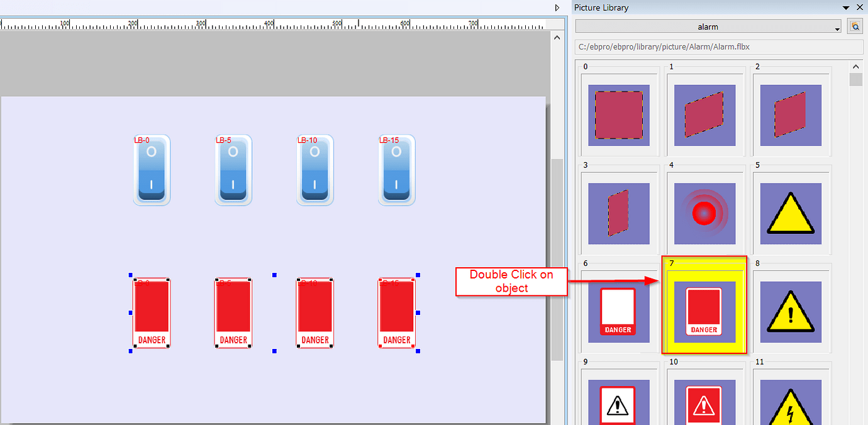This screenshot has height=425, width=868.
Task: Open the Picture Library panel menu arrow
Action: (845, 8)
